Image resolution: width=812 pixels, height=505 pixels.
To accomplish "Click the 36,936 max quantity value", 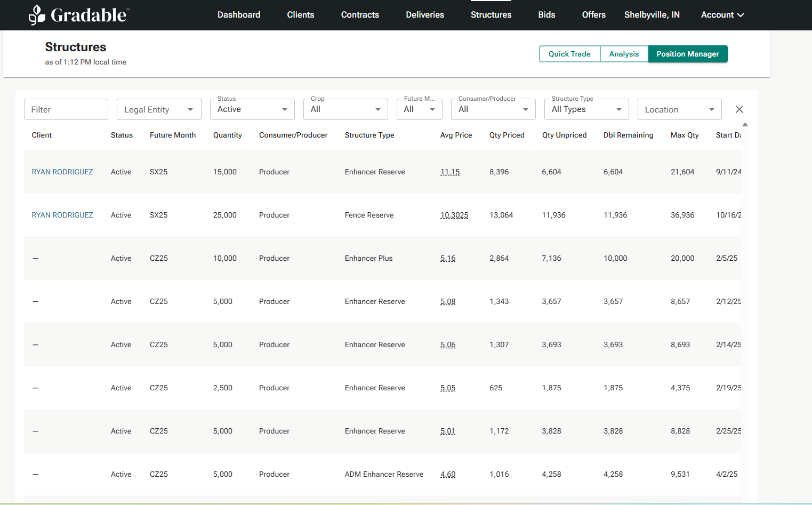I will point(682,215).
